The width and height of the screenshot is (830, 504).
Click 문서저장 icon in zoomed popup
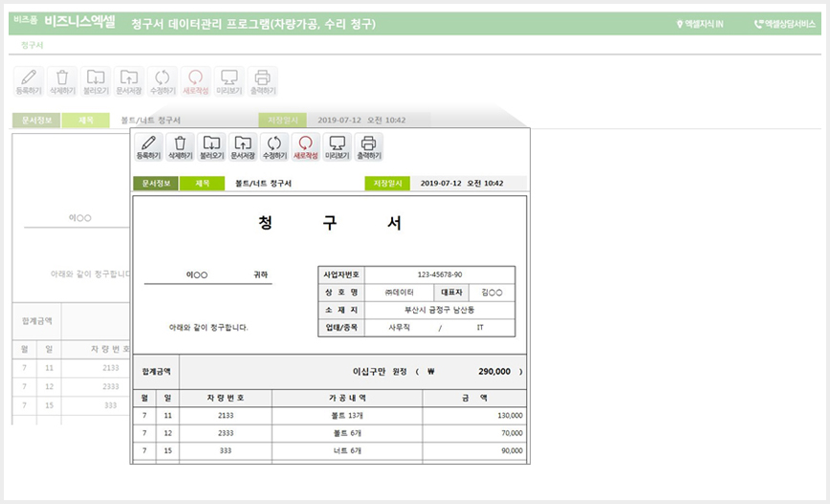point(243,146)
